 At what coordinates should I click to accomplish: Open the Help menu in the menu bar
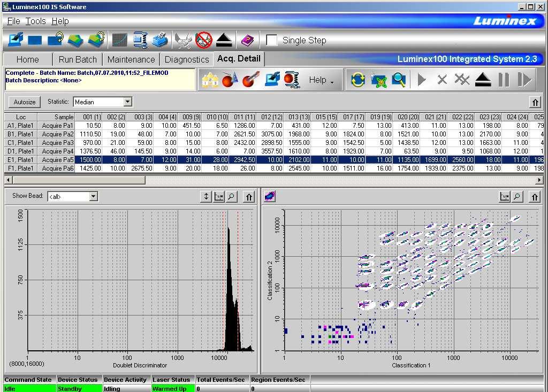point(60,21)
